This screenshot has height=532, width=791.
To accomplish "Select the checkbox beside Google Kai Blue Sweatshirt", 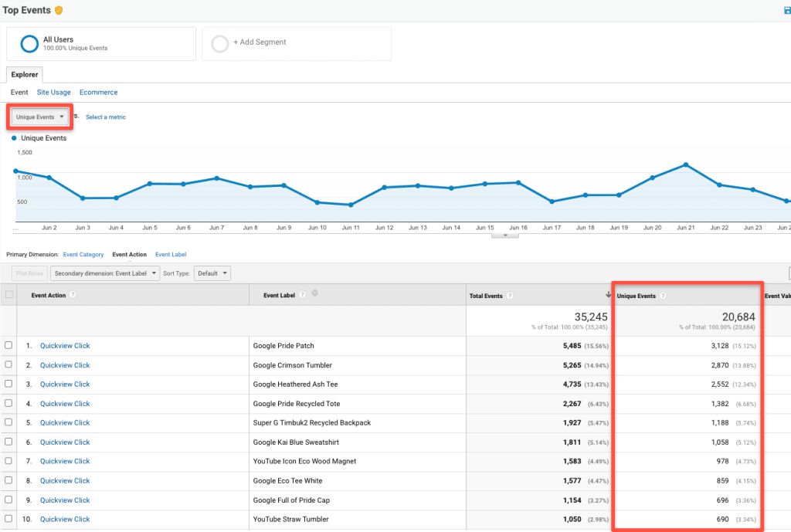I will tap(10, 442).
